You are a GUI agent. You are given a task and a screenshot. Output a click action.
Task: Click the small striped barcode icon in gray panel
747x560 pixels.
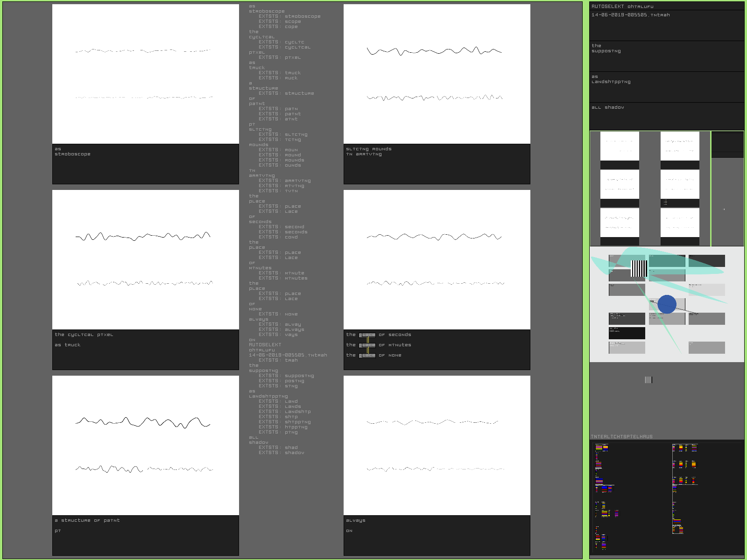coord(648,380)
